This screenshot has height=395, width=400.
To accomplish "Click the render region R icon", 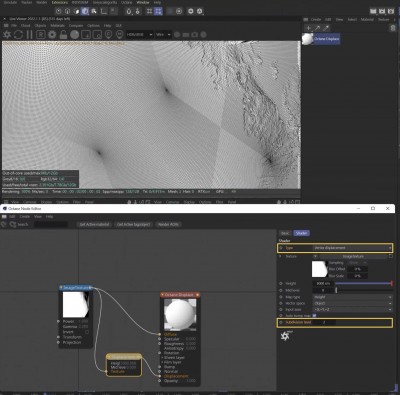I will click(41, 35).
